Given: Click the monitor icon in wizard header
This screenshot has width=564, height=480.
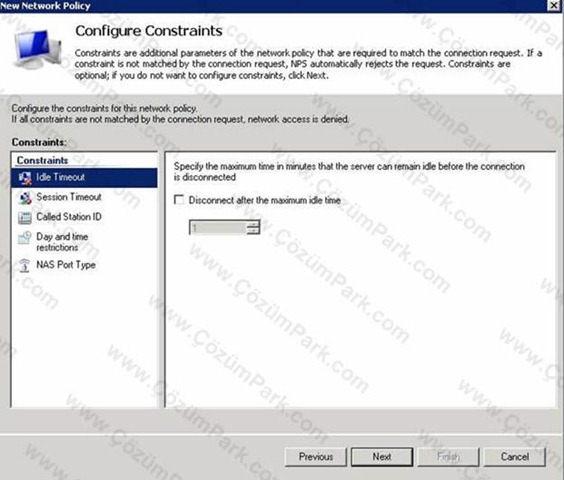Looking at the screenshot, I should tap(37, 49).
